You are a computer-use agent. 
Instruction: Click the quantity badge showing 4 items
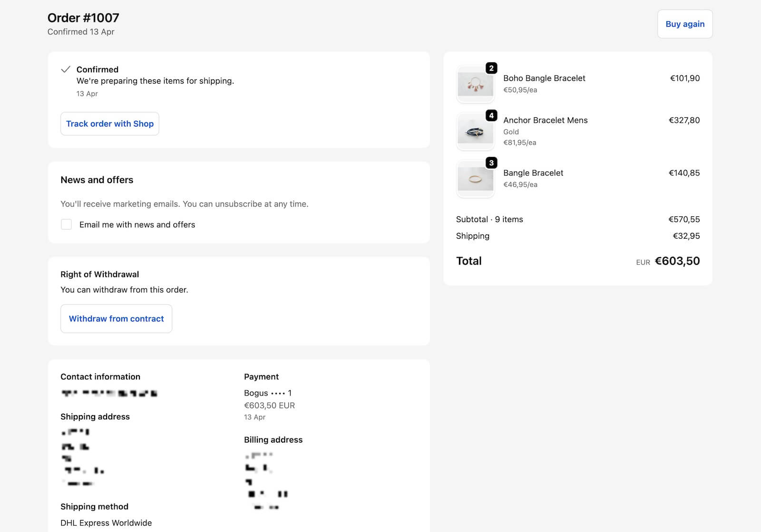[x=492, y=114]
